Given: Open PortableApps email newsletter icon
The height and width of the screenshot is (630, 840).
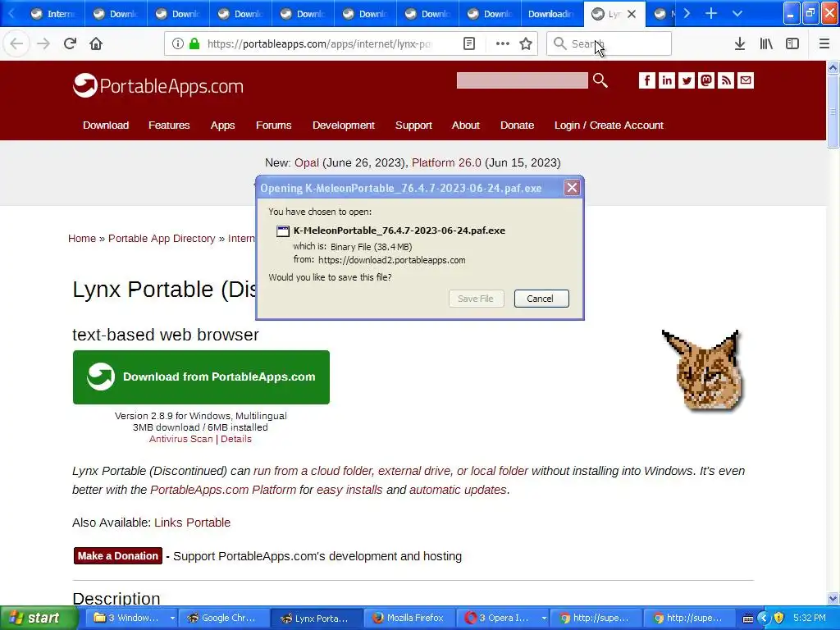Looking at the screenshot, I should click(x=746, y=80).
